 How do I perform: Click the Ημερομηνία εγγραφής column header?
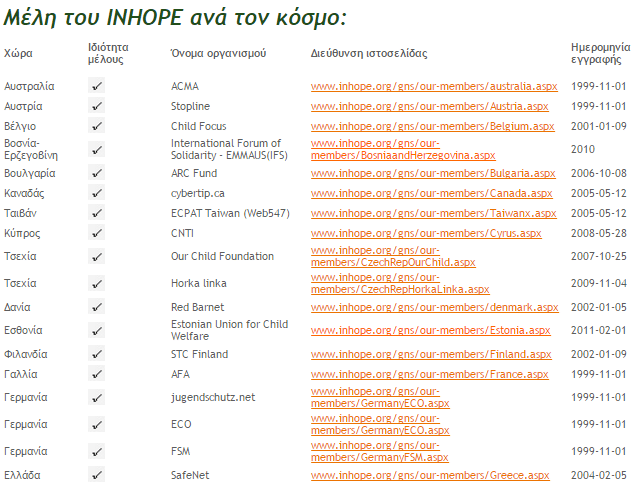[x=600, y=53]
